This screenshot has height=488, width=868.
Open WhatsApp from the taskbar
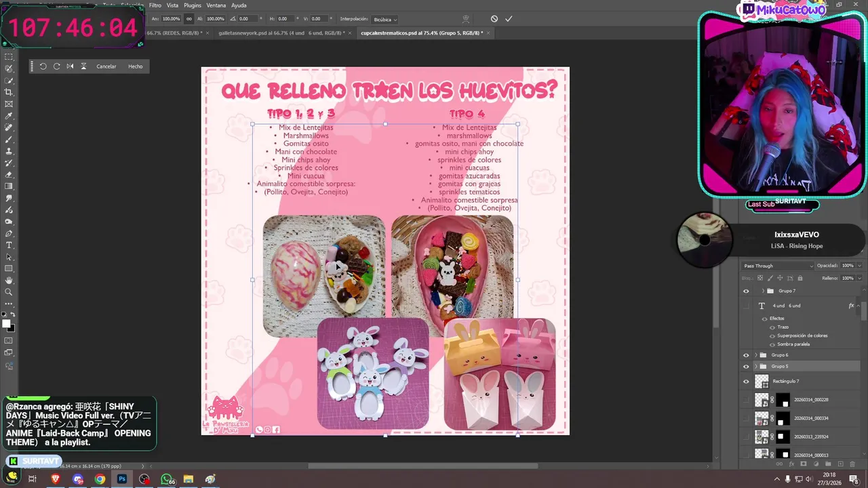(166, 479)
